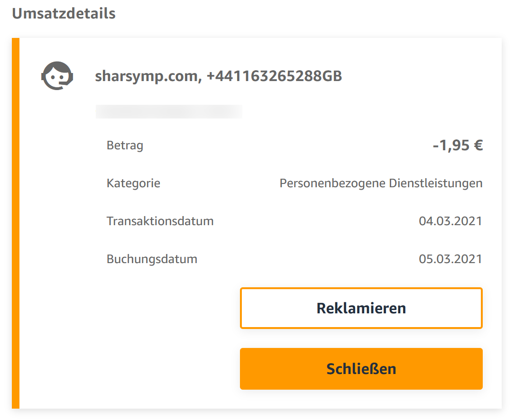515x420 pixels.
Task: Select the blurred account information field
Action: 169,111
